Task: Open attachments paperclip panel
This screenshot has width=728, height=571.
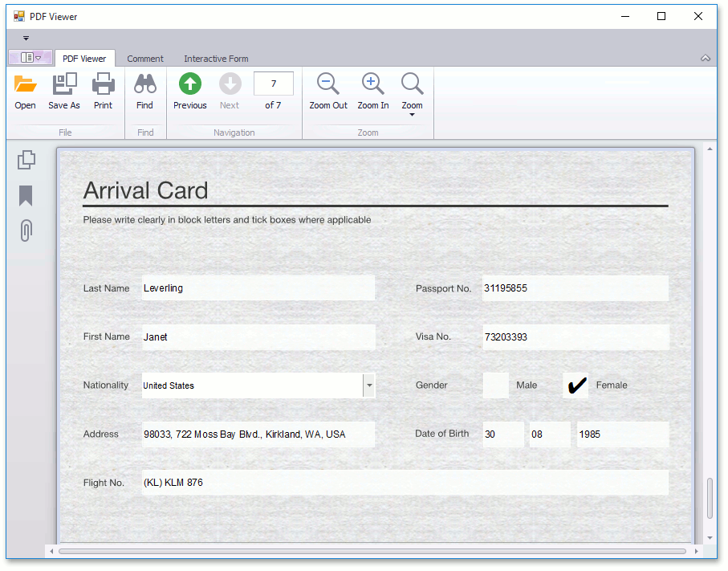Action: pos(26,231)
